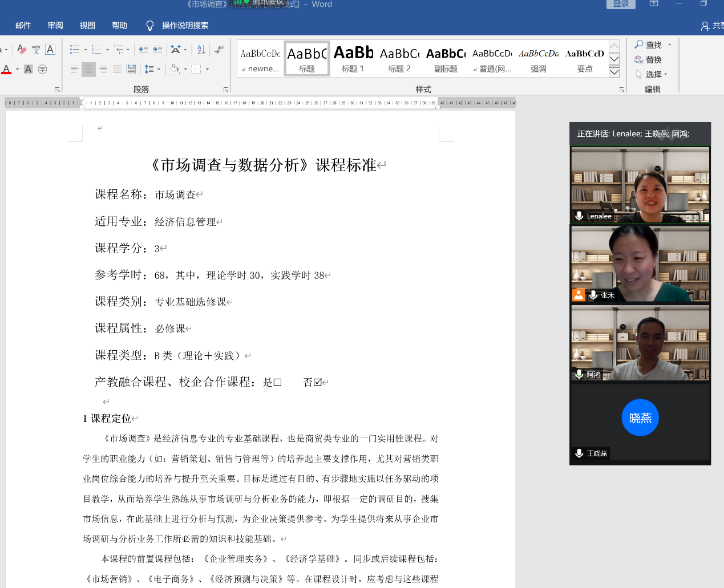Toggle the character shading button
Viewport: 724px width, 588px height.
coord(28,69)
